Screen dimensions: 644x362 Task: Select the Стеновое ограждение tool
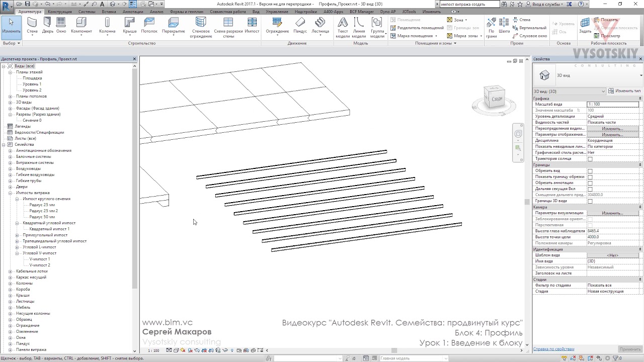tap(201, 28)
